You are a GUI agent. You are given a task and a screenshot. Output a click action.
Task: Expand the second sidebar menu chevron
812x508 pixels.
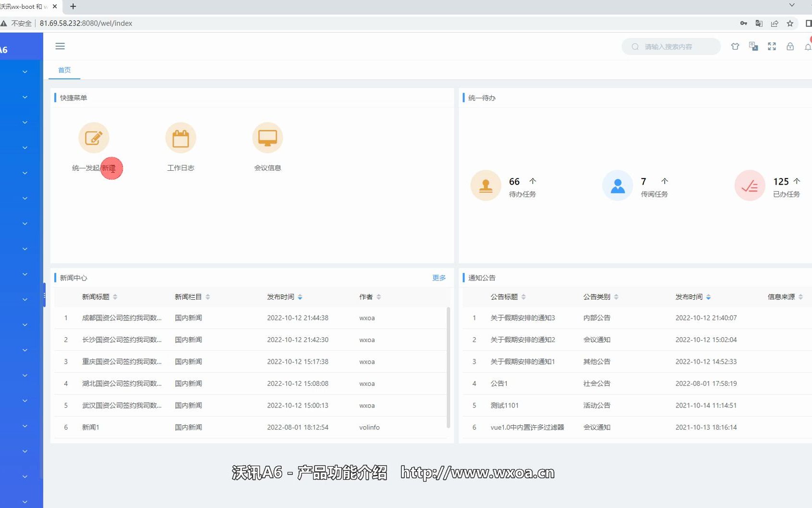25,97
